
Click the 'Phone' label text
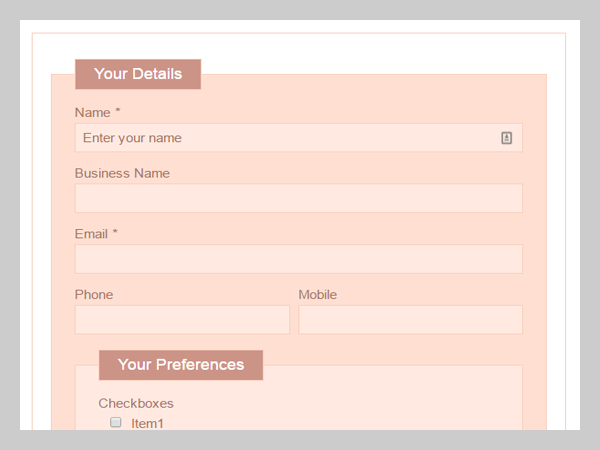tap(94, 295)
